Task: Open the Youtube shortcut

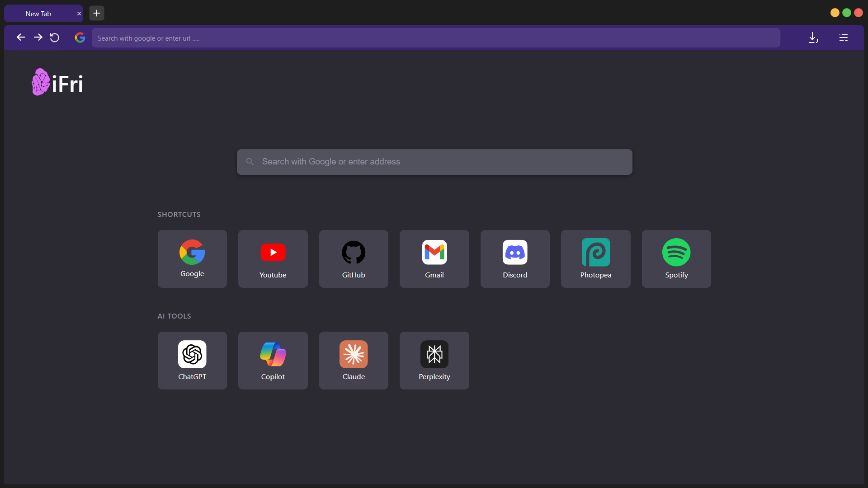Action: point(273,258)
